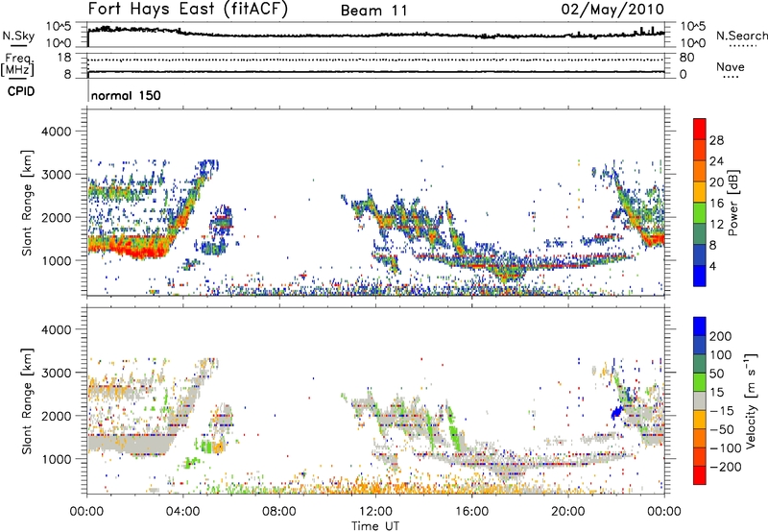Viewport: 768px width, 532px height.
Task: Click the 'CPID' label
Action: coord(21,91)
